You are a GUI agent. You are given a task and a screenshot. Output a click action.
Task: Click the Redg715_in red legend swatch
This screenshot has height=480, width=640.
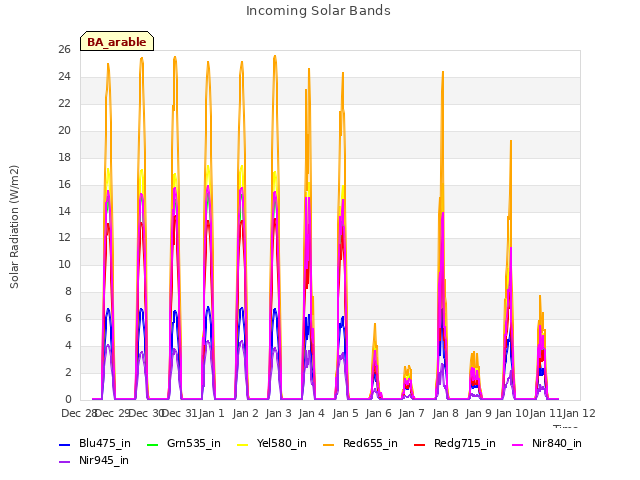420,445
